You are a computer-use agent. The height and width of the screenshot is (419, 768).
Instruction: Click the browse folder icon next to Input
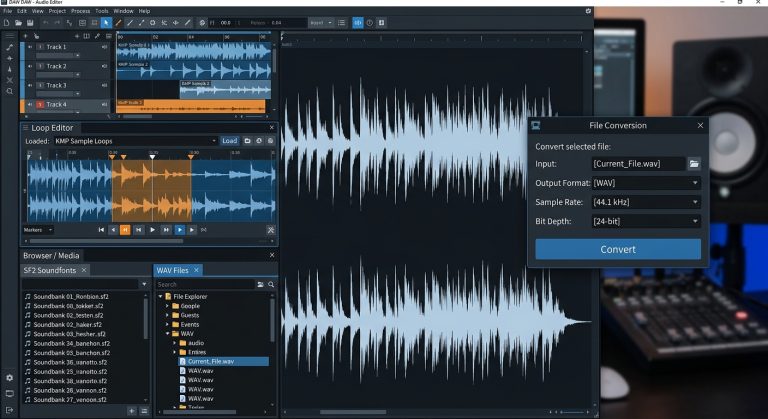coord(694,164)
